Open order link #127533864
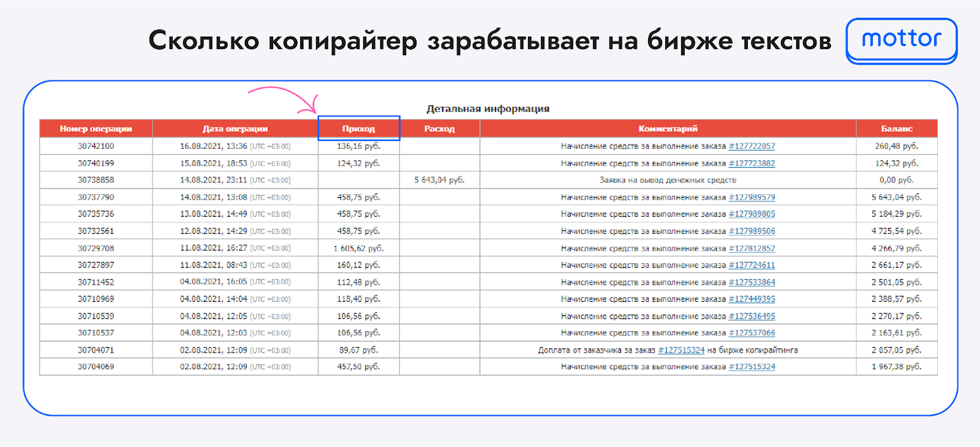This screenshot has height=447, width=980. pyautogui.click(x=752, y=282)
